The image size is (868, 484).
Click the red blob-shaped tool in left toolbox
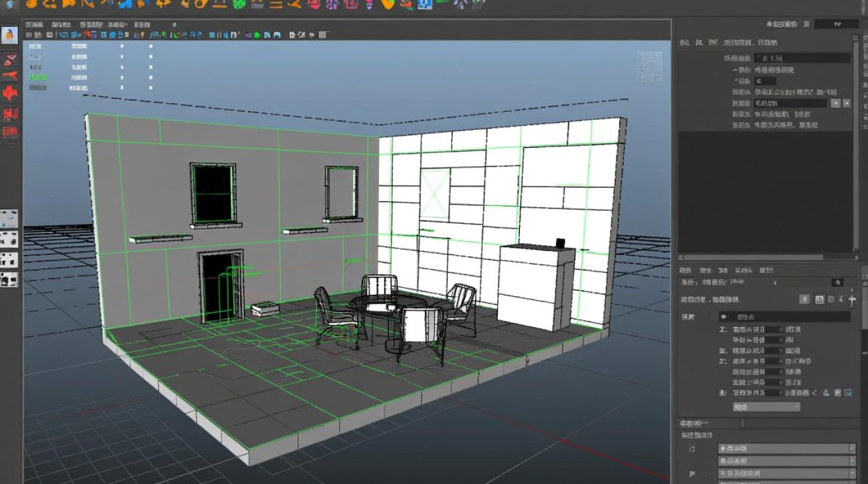click(10, 92)
